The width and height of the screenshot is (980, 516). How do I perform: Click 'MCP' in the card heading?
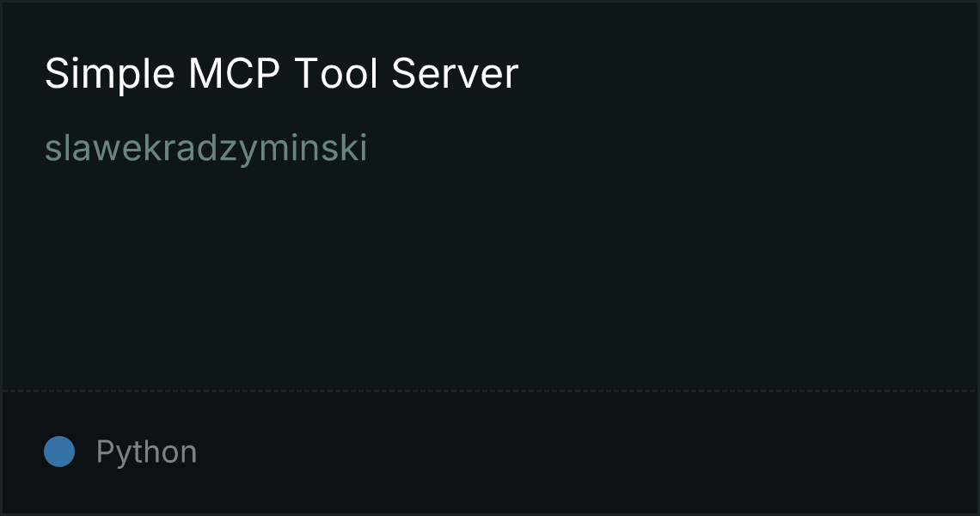coord(234,74)
